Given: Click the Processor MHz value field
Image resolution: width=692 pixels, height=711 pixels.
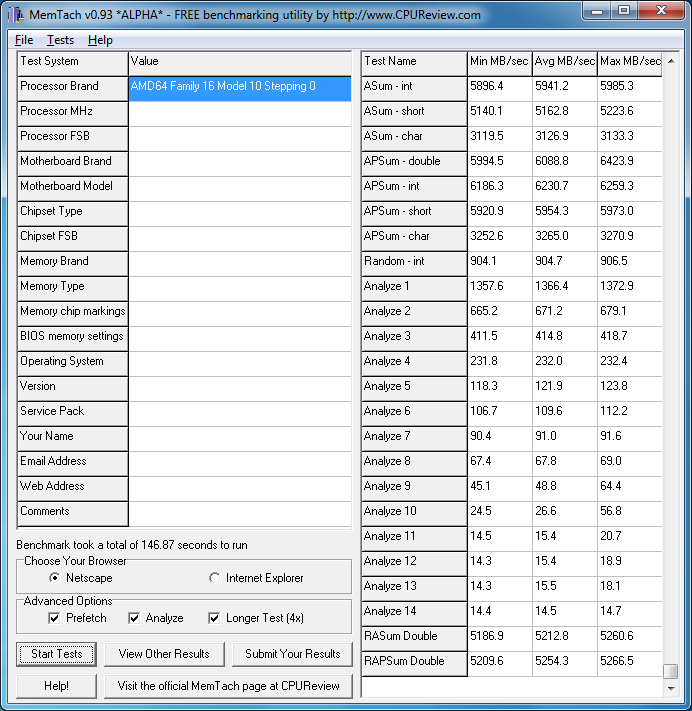Looking at the screenshot, I should (240, 114).
